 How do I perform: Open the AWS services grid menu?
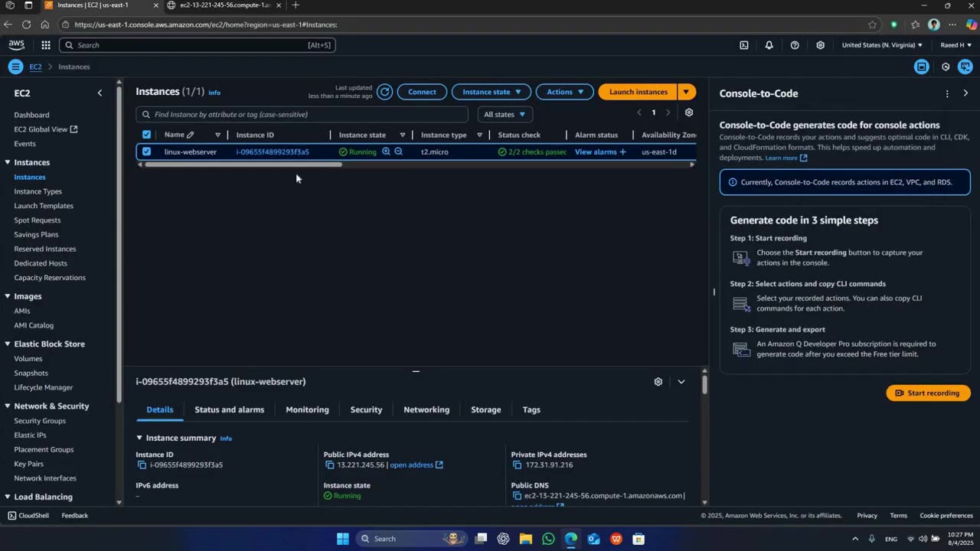click(46, 45)
